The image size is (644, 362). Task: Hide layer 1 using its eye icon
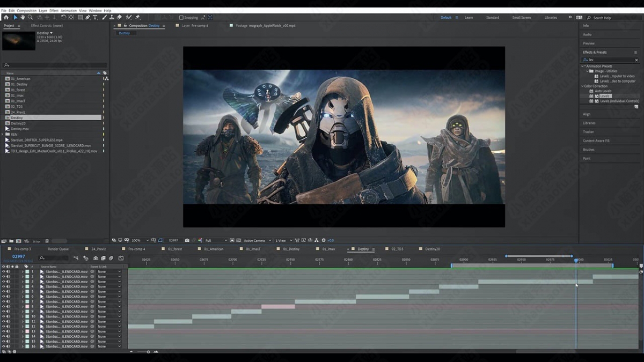[x=3, y=272]
